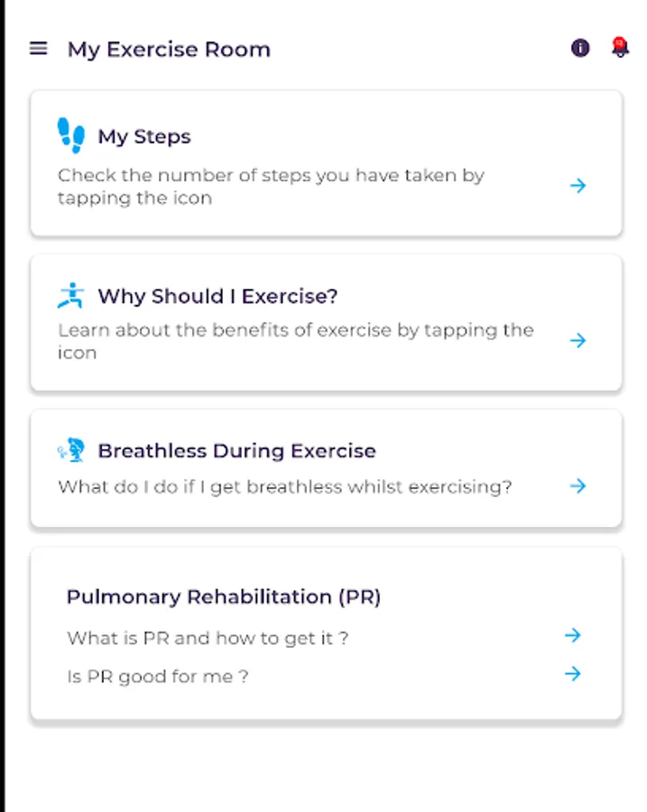Open the My Steps heading
The width and height of the screenshot is (647, 812).
click(144, 137)
